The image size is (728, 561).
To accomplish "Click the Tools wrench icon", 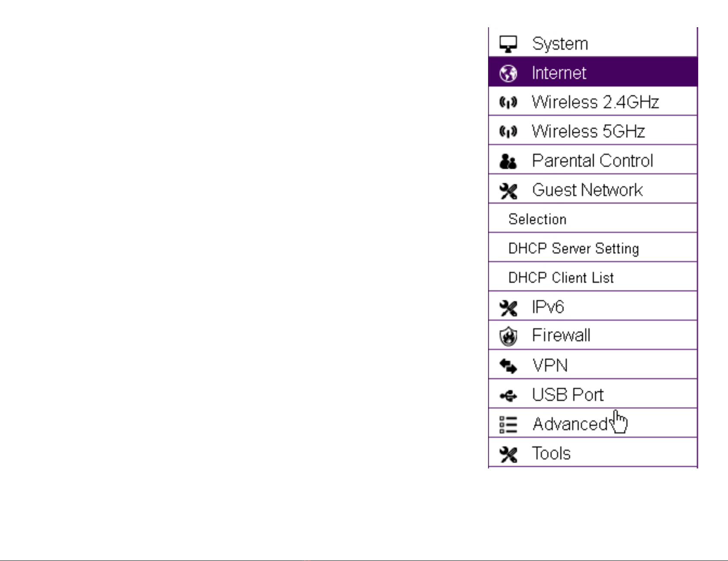I will [508, 454].
